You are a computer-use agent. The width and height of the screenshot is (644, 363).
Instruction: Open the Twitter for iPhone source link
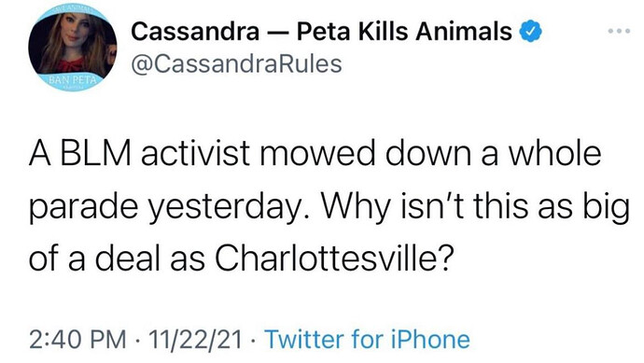[367, 339]
